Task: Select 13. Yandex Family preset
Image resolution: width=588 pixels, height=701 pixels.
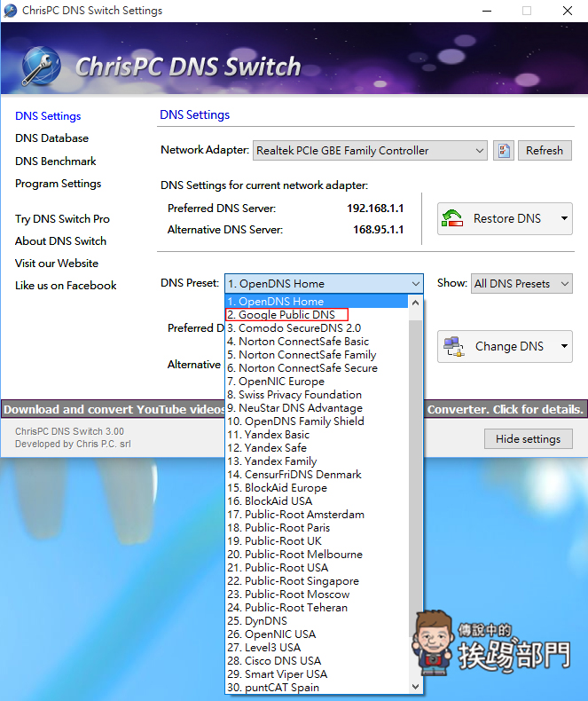Action: tap(317, 461)
